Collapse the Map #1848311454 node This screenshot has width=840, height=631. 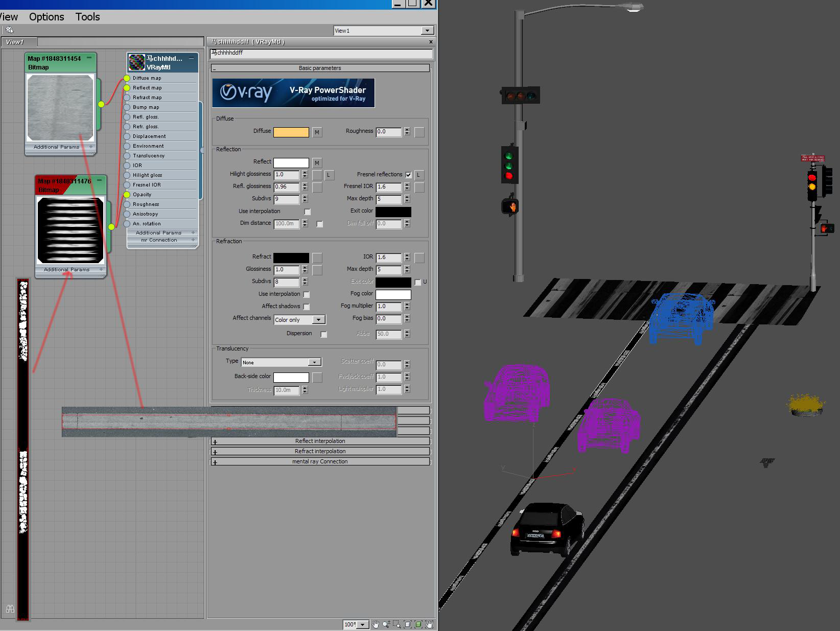click(x=89, y=58)
